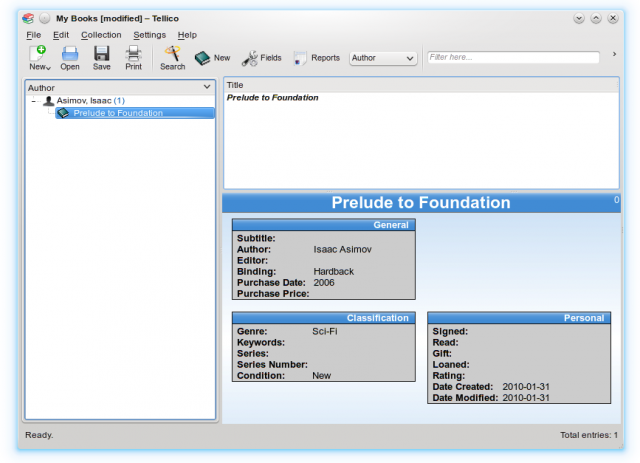
Task: Launch Internet Search from the toolbar
Action: (x=172, y=57)
